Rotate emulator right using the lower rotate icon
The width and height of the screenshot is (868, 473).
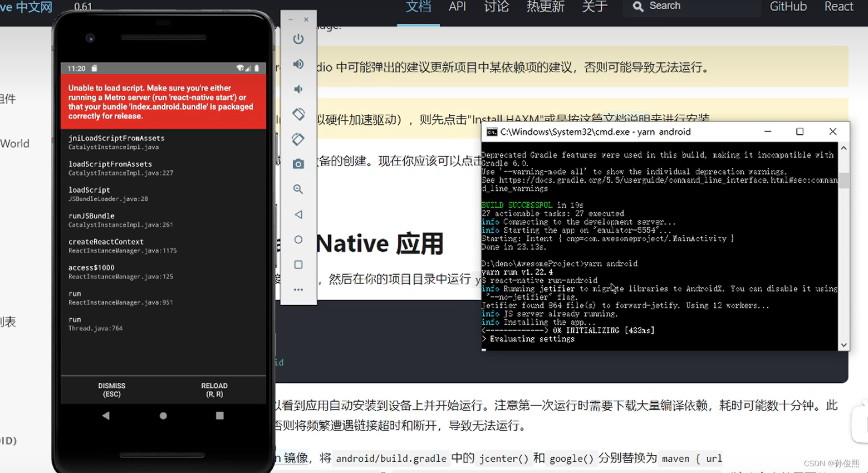298,139
